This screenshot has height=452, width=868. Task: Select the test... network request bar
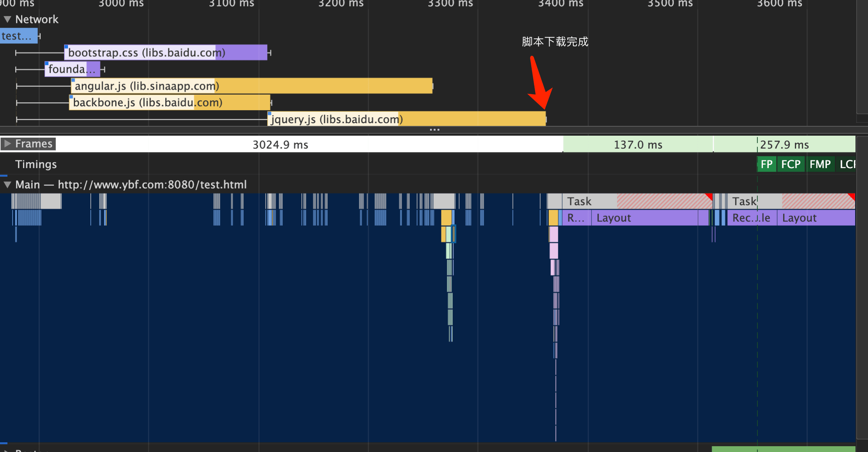pos(19,36)
